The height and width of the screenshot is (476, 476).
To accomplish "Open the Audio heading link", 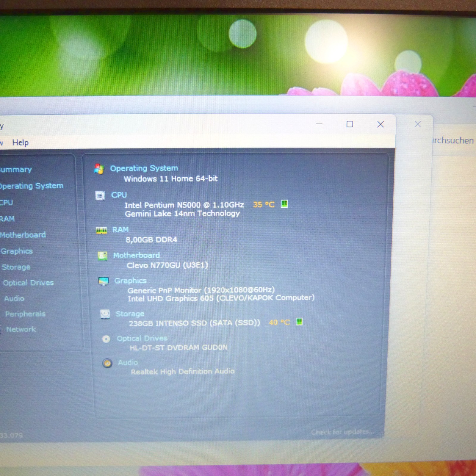I will tap(128, 363).
